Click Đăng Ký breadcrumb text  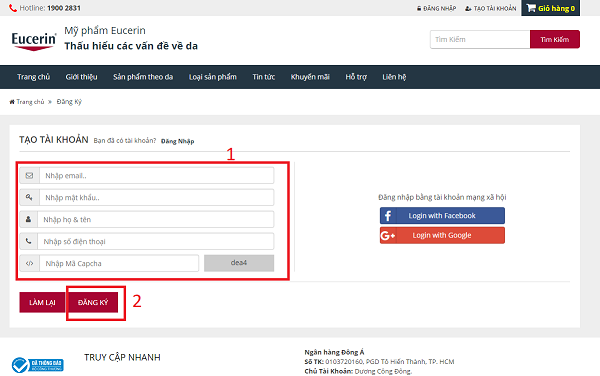(69, 102)
